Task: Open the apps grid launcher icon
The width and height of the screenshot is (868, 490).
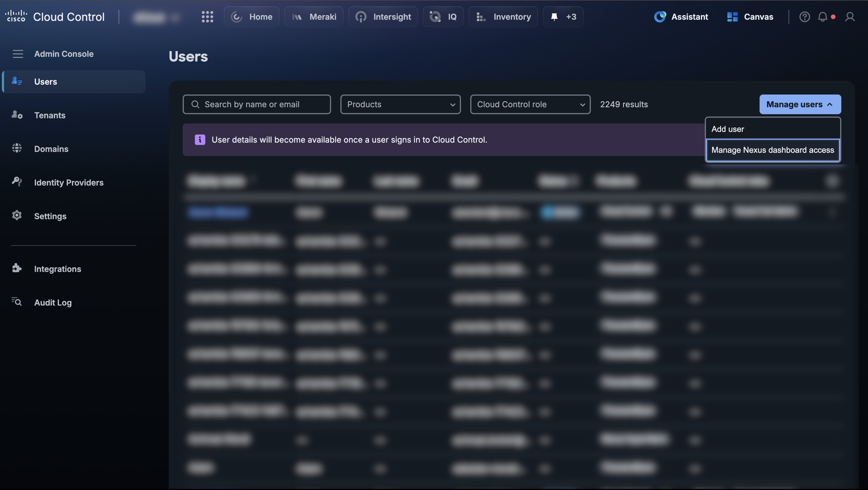Action: click(207, 16)
